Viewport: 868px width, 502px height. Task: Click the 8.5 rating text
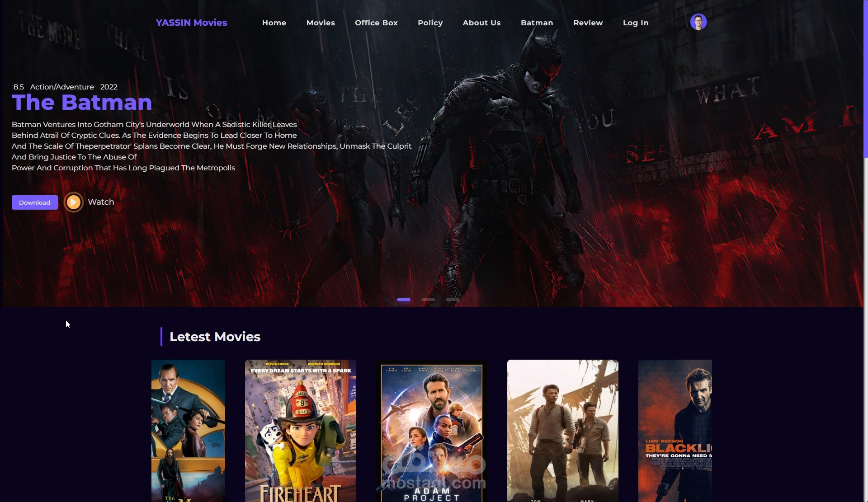tap(19, 87)
